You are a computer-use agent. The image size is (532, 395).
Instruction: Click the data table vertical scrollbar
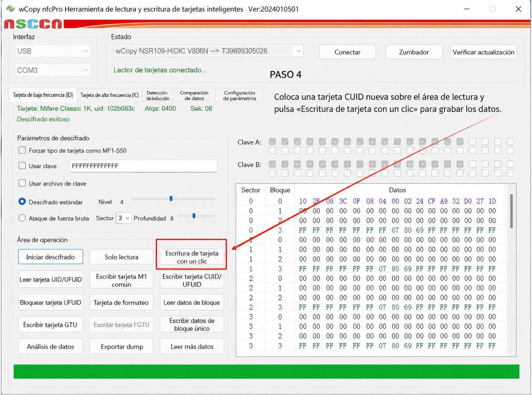click(511, 211)
